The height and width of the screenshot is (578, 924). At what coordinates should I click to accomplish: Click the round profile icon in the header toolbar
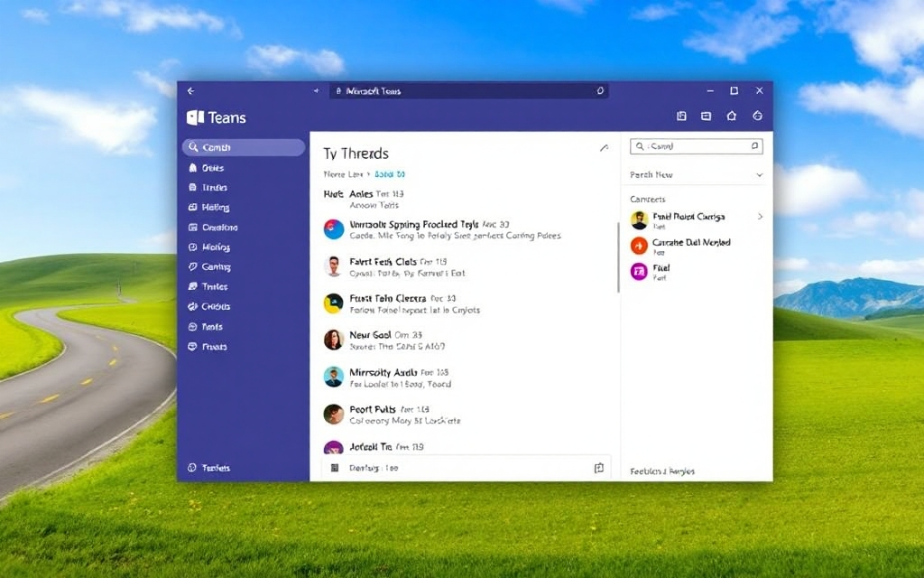(x=758, y=116)
